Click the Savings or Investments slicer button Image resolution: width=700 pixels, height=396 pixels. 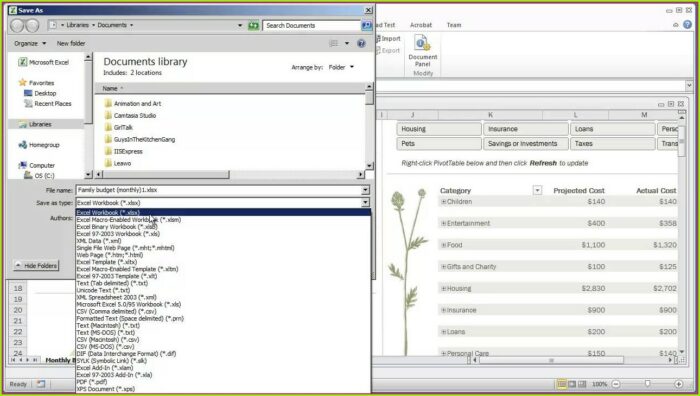coord(525,144)
